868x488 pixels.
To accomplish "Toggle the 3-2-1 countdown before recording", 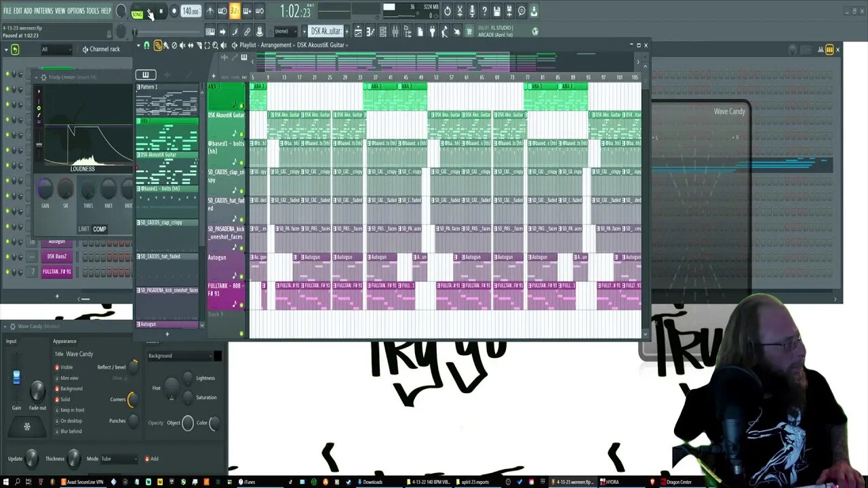I will [235, 11].
